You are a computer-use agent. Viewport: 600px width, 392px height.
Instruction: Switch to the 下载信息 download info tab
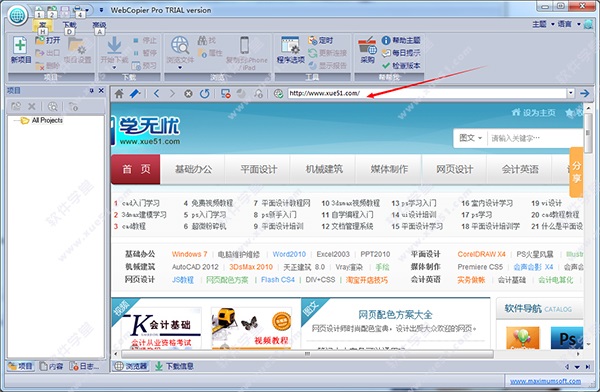coord(174,366)
